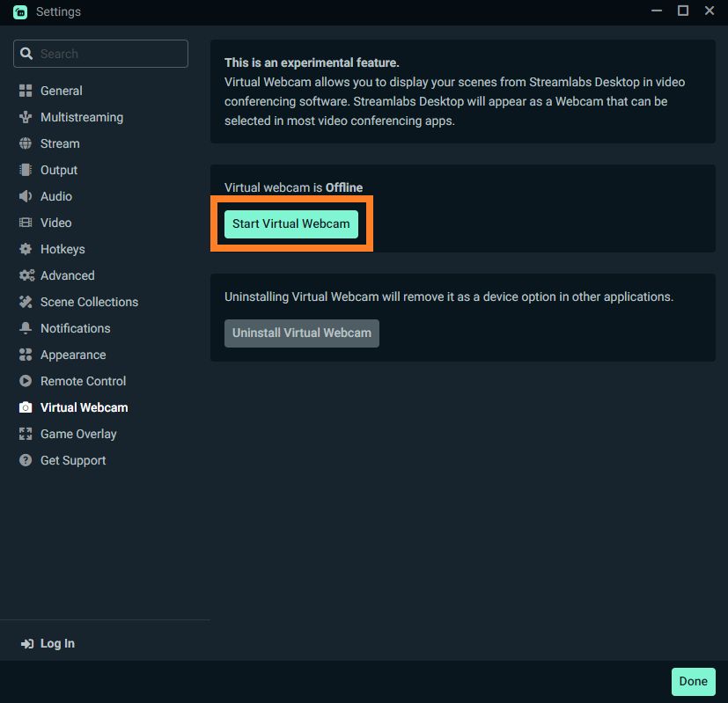Go to Multistreaming settings
Image resolution: width=728 pixels, height=703 pixels.
point(82,117)
